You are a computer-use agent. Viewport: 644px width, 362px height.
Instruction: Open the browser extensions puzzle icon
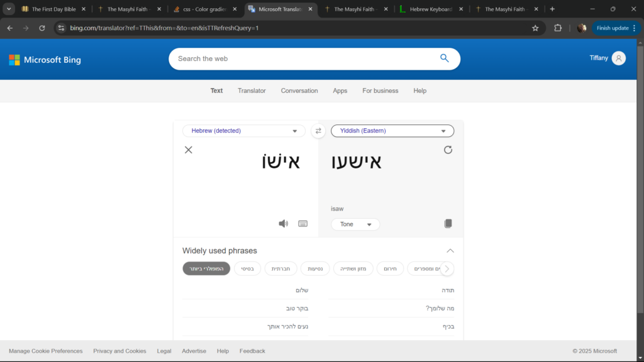point(557,28)
